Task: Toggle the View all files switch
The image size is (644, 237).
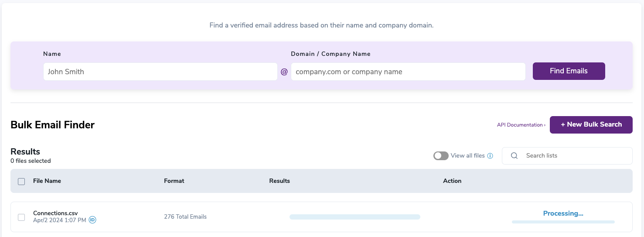Action: point(441,156)
